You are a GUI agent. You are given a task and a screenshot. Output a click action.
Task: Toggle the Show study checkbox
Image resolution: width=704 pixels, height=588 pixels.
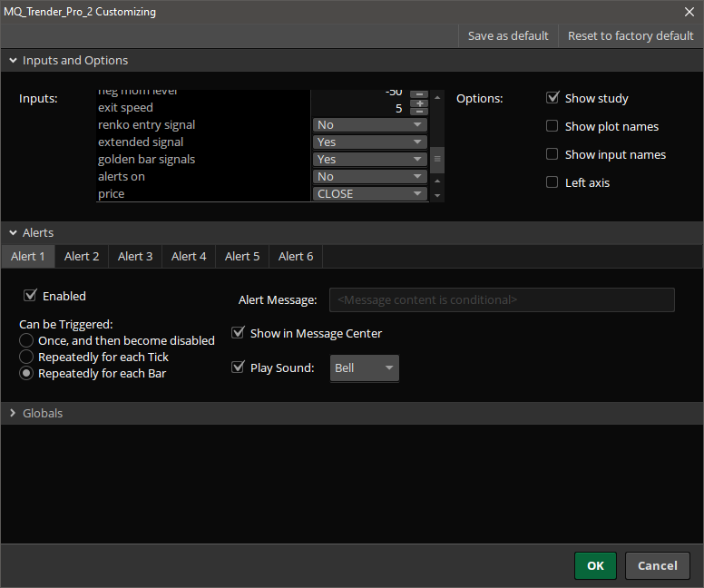click(552, 97)
